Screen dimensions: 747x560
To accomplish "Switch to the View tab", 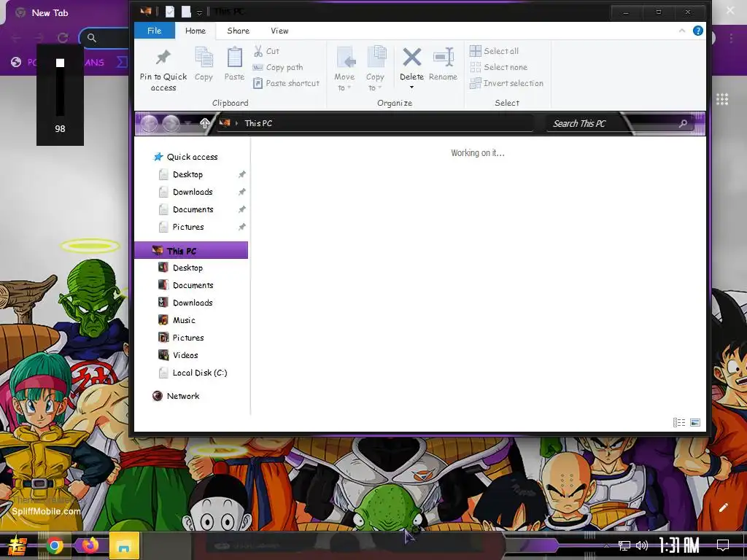I will [x=279, y=31].
